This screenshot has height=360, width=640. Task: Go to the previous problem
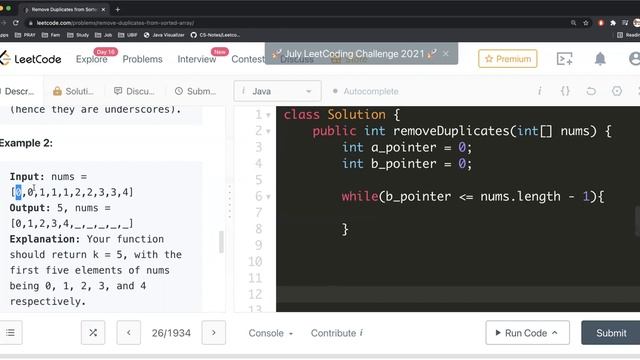coord(129,333)
